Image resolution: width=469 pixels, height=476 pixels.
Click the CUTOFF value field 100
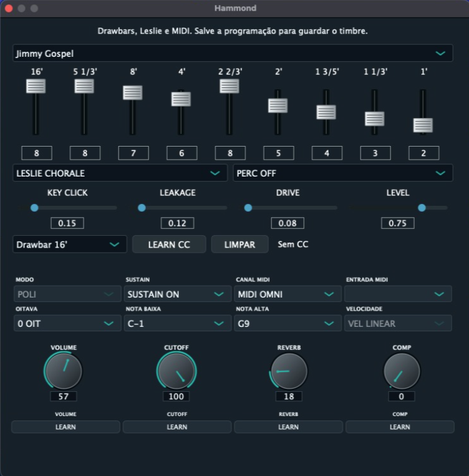click(176, 396)
